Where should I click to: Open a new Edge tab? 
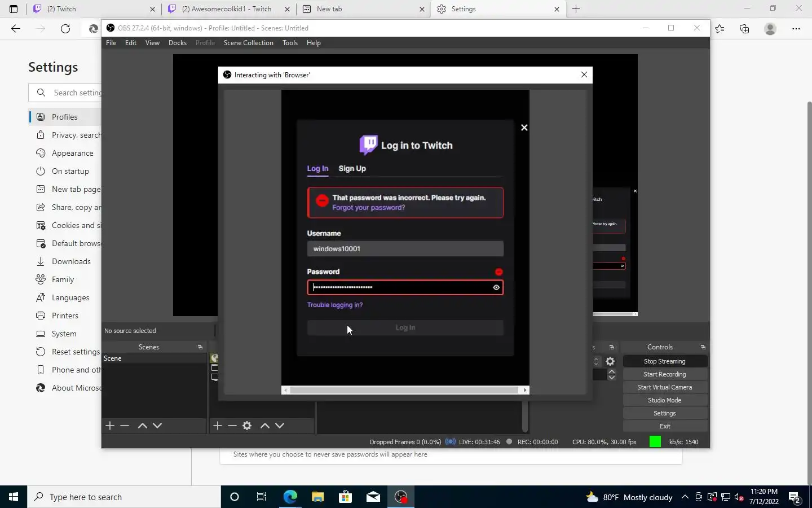click(576, 9)
